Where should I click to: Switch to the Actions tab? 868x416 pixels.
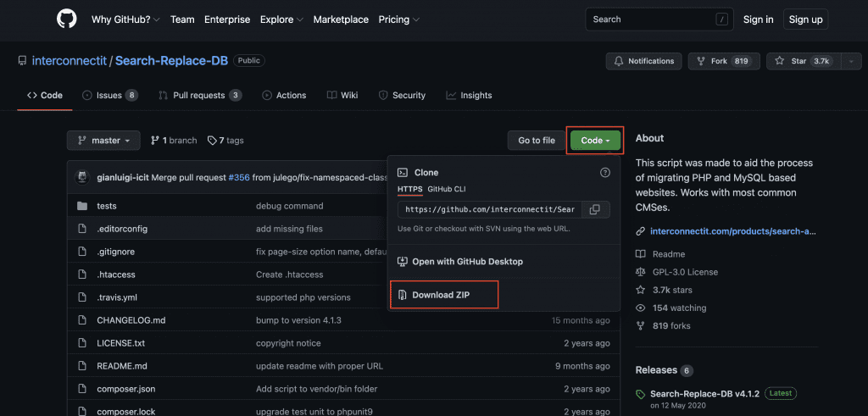click(x=284, y=95)
